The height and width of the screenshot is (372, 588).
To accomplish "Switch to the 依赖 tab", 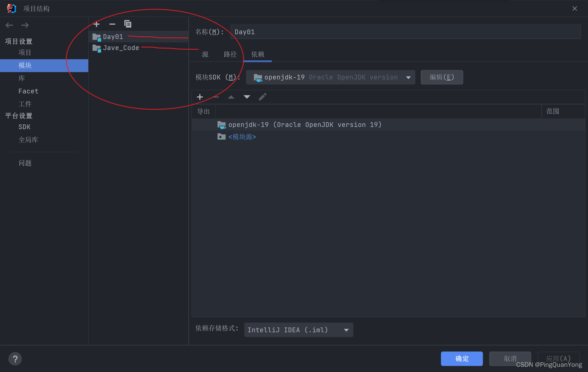I will 258,54.
